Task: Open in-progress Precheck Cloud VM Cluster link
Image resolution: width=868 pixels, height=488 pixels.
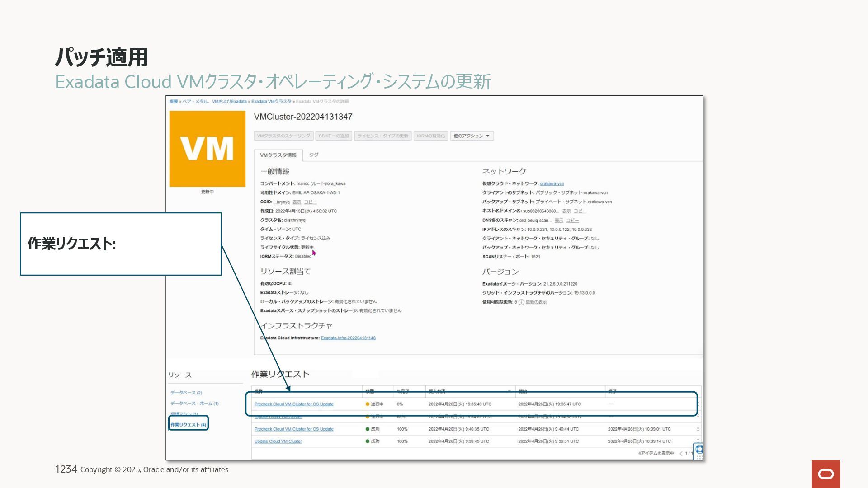Action: click(294, 404)
